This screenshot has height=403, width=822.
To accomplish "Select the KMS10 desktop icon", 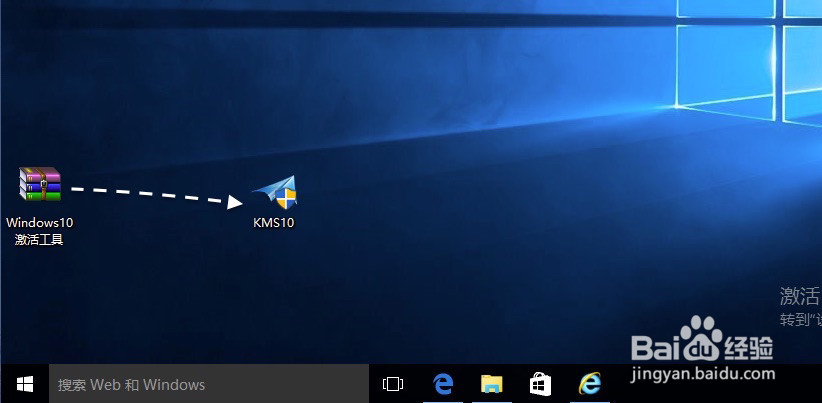I will click(275, 192).
